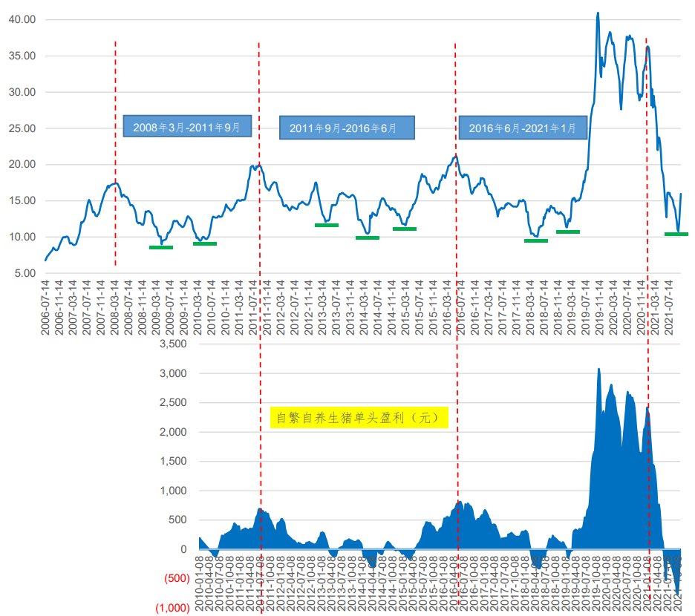
Task: Click the 15.00 y-axis value
Action: click(x=22, y=200)
